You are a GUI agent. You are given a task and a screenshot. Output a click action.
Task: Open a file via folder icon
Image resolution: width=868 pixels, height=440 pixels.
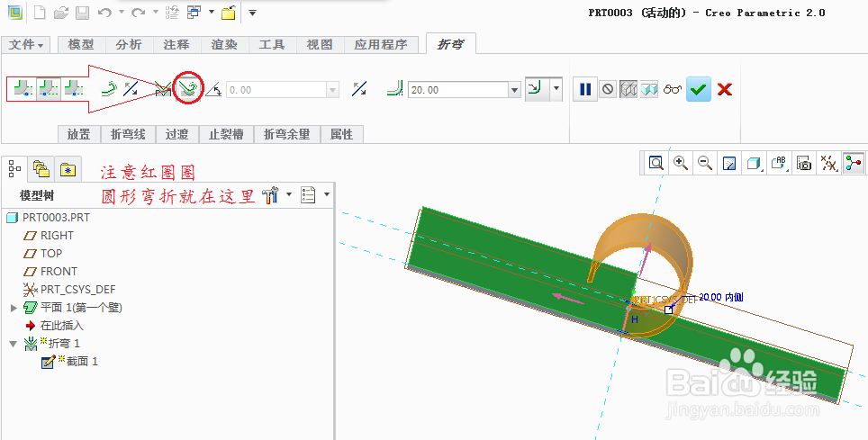tap(61, 13)
